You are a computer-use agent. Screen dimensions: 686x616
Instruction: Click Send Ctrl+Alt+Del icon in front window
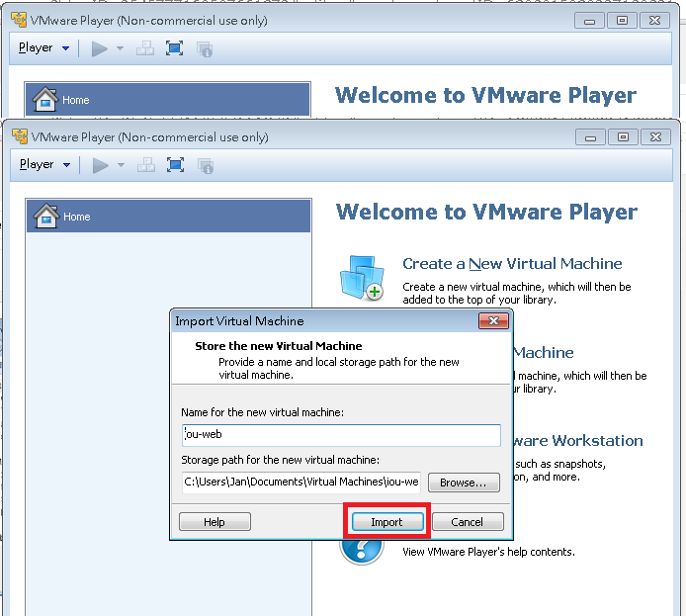(145, 165)
